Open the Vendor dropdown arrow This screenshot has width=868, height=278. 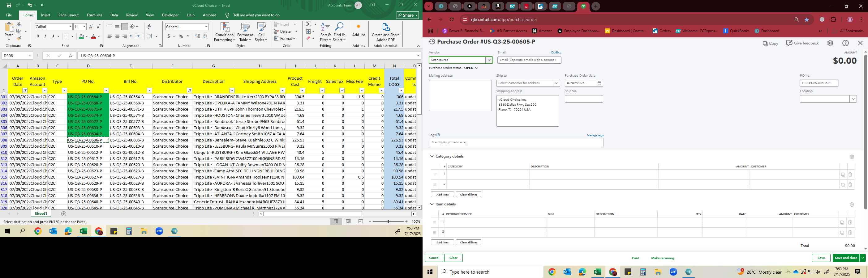pos(489,60)
